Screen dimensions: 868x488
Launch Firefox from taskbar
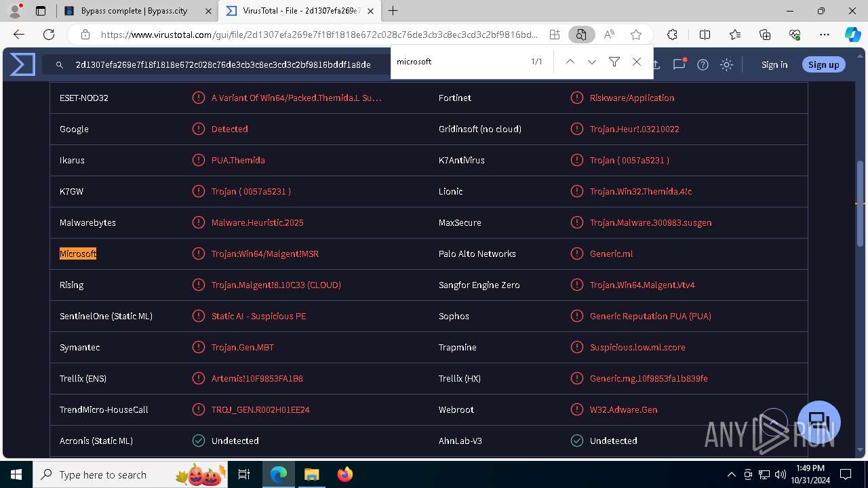pyautogui.click(x=345, y=474)
